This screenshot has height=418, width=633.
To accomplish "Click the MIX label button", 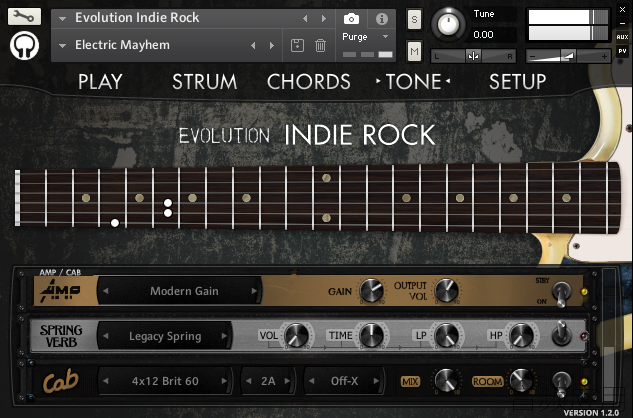I will pyautogui.click(x=410, y=382).
